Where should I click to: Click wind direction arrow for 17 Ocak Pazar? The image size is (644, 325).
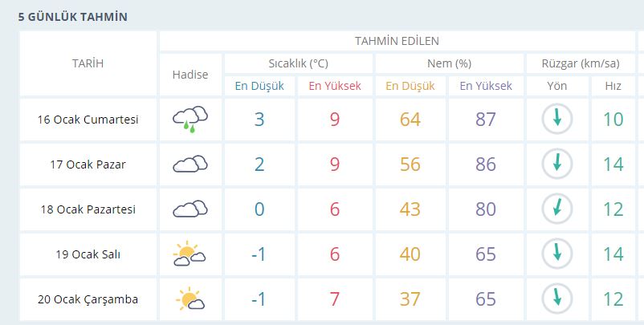click(556, 165)
